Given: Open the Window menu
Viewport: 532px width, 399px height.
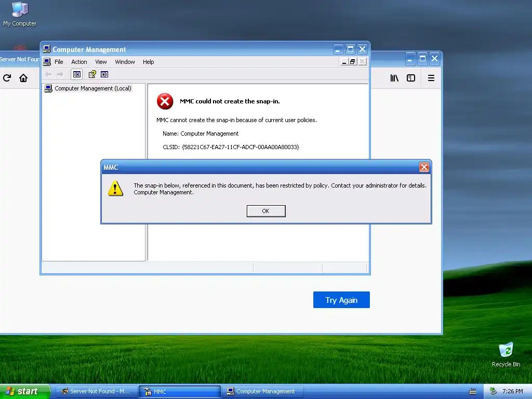Looking at the screenshot, I should [125, 62].
